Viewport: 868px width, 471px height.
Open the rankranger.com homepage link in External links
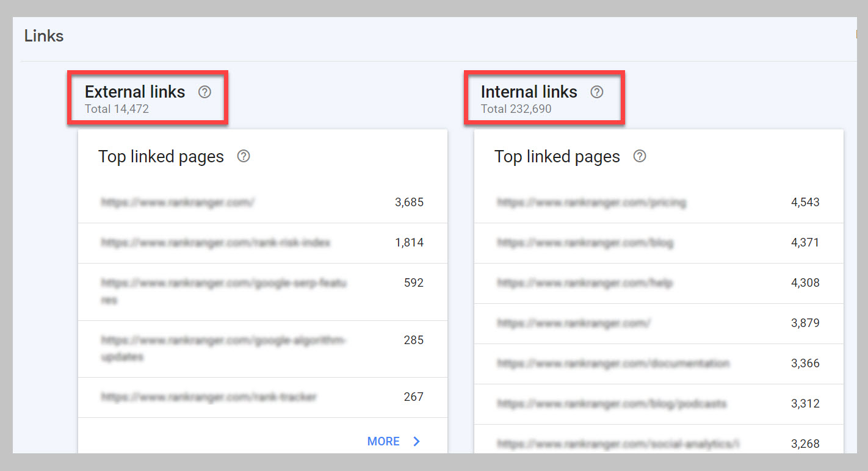[x=177, y=202]
